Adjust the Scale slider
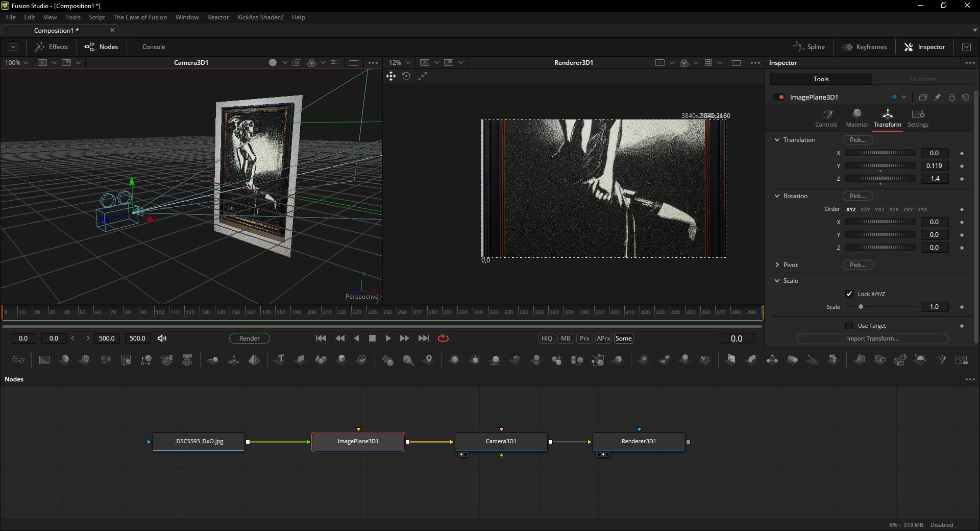 [880, 306]
